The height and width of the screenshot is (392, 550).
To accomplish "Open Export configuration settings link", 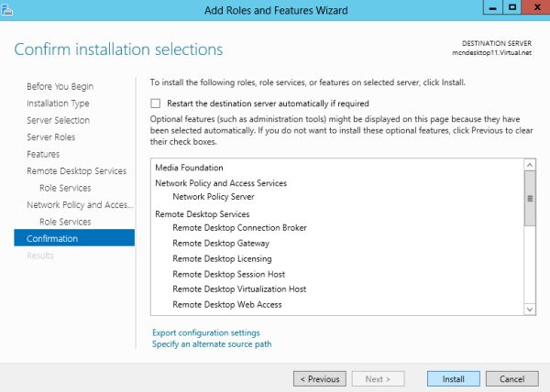I will tap(205, 332).
